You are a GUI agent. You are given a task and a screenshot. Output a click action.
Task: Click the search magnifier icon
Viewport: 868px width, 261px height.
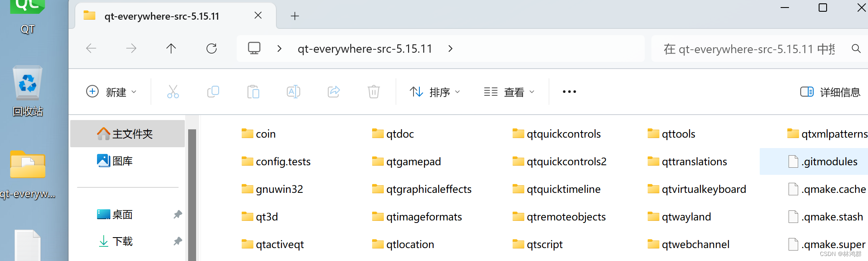pyautogui.click(x=856, y=49)
